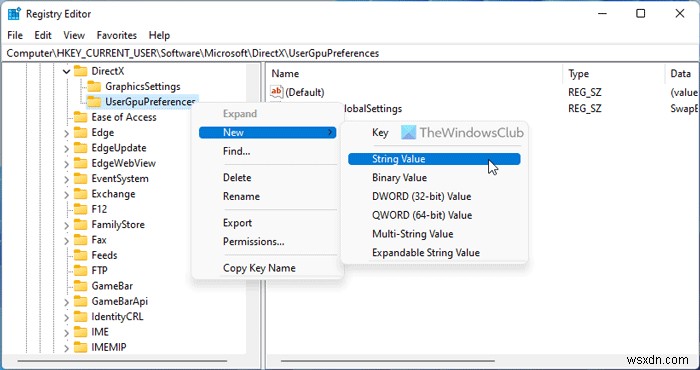Select DWORD (32-bit) Value option
The height and width of the screenshot is (370, 700).
(x=421, y=196)
